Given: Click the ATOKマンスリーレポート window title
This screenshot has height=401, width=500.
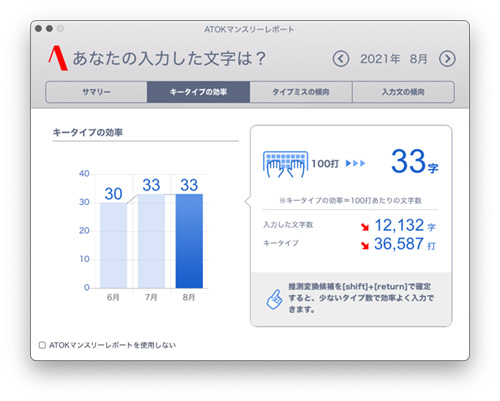Looking at the screenshot, I should tap(249, 29).
